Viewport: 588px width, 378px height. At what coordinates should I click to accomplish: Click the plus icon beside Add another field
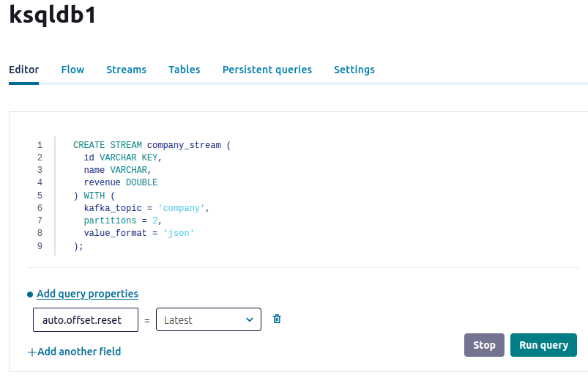pyautogui.click(x=32, y=352)
